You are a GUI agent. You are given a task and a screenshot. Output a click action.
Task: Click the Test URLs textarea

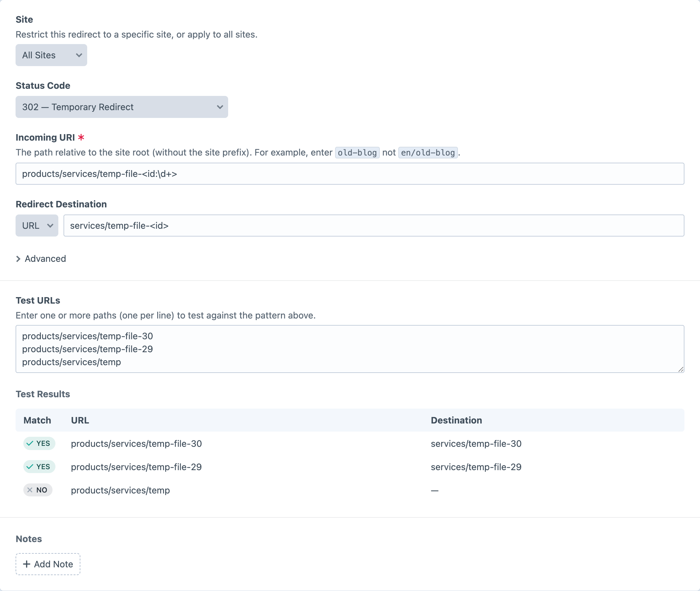pyautogui.click(x=350, y=349)
